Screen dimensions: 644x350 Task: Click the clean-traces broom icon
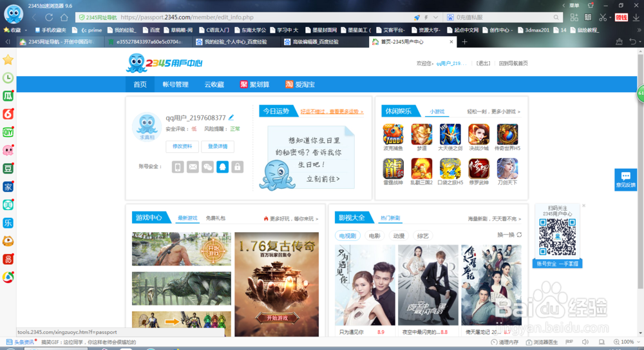click(619, 41)
